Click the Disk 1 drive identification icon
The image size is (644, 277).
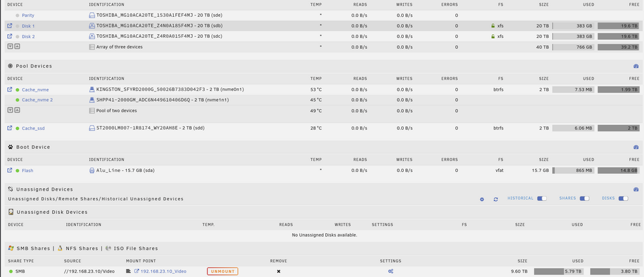pyautogui.click(x=92, y=26)
